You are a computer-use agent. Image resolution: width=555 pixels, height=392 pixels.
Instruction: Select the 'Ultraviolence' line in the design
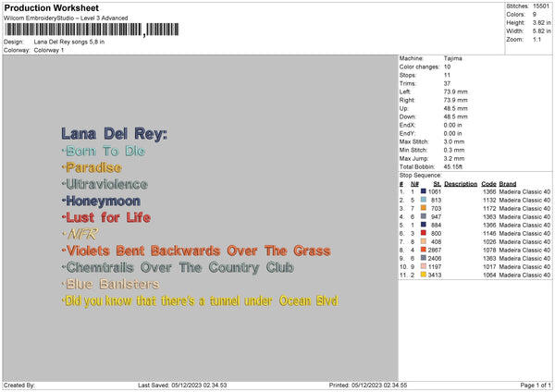tap(106, 184)
